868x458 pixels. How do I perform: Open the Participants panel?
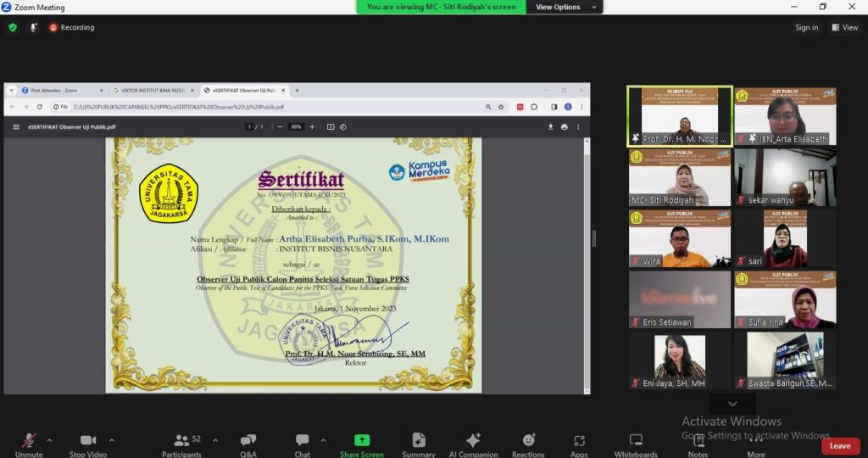(x=181, y=444)
